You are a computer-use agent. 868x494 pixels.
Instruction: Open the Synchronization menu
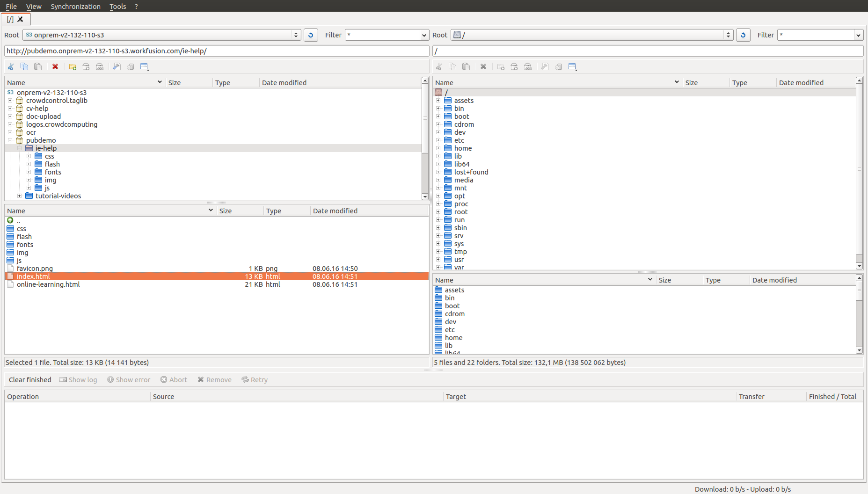[75, 6]
